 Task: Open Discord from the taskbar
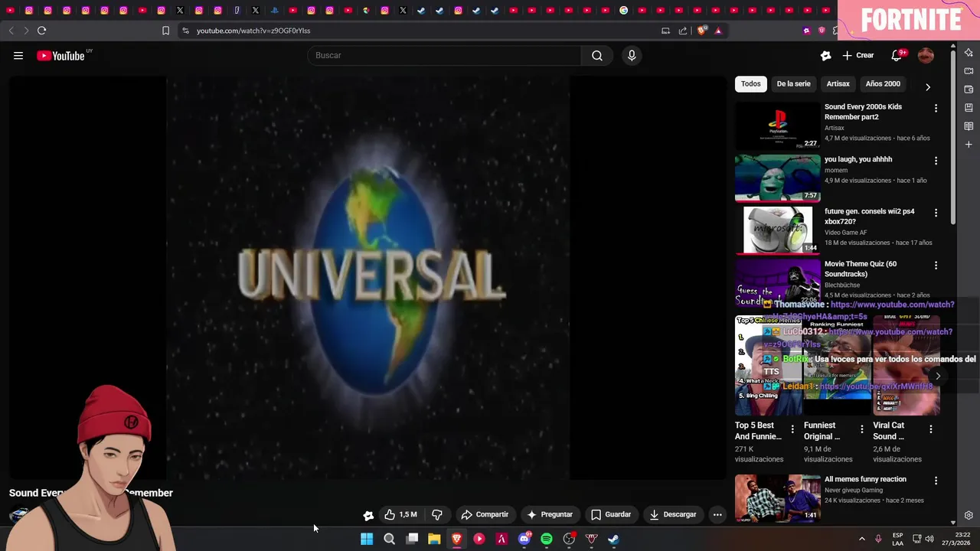524,539
